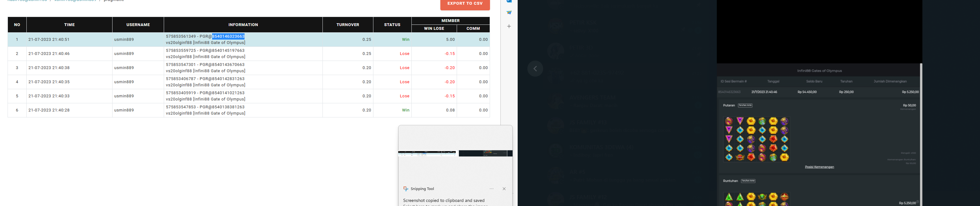Click Taruhan Ante badge beside Putaran
The height and width of the screenshot is (206, 980).
pos(745,105)
